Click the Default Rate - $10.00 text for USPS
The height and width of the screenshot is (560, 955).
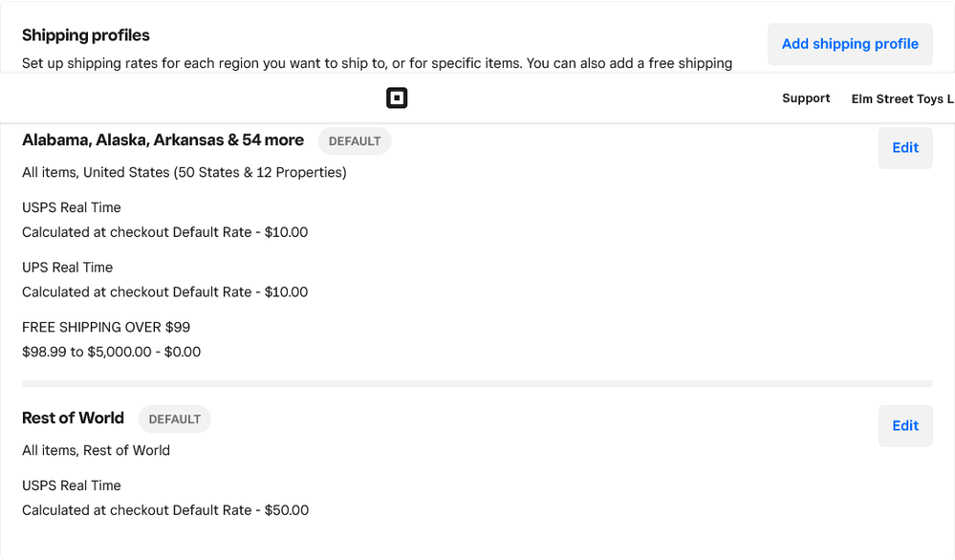click(x=164, y=231)
